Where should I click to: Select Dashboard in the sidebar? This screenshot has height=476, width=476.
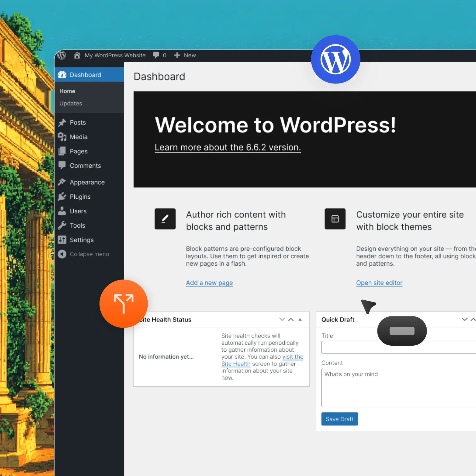[89, 75]
